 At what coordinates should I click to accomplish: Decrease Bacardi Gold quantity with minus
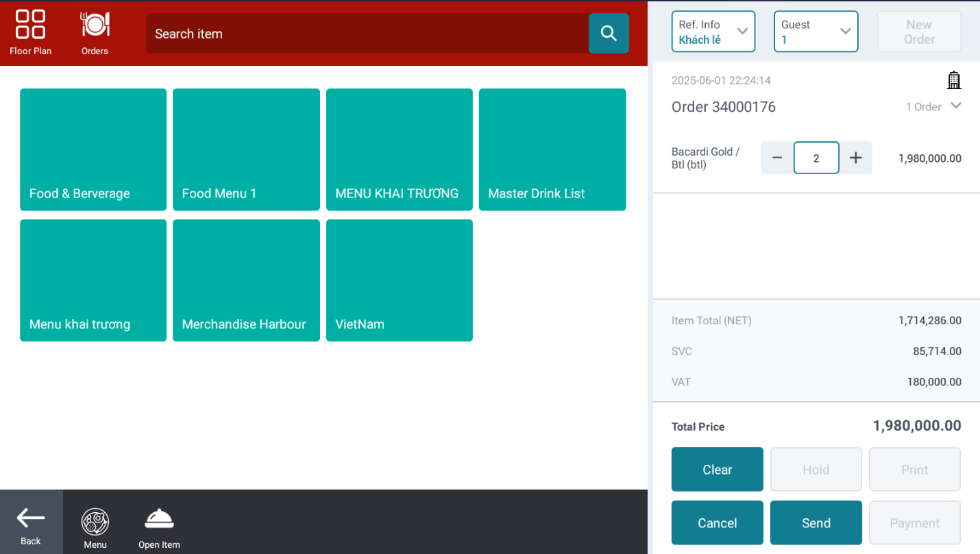[777, 158]
